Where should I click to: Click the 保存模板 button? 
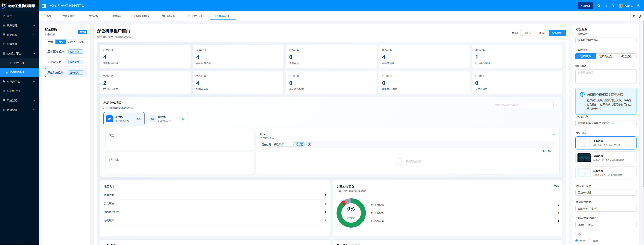557,33
